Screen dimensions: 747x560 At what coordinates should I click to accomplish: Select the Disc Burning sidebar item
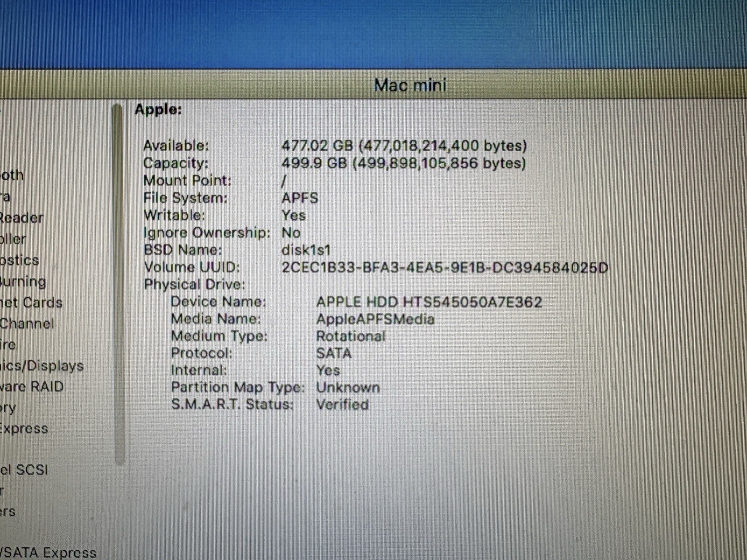coord(23,282)
